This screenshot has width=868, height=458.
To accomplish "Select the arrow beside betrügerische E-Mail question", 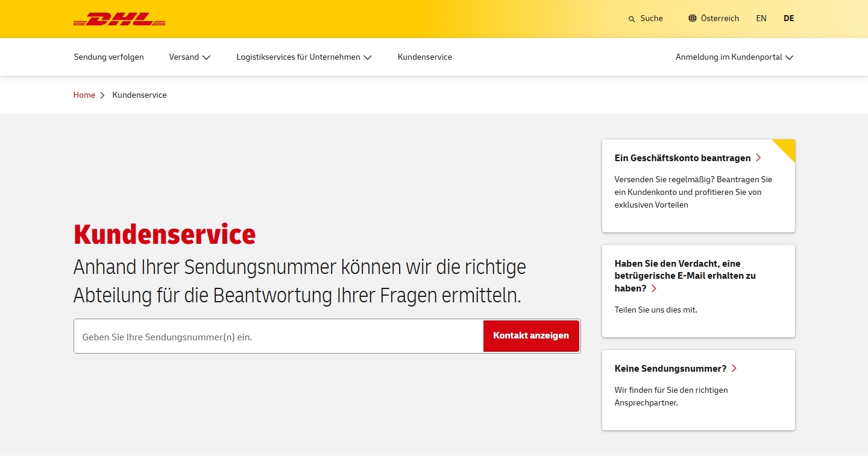I will coord(655,288).
